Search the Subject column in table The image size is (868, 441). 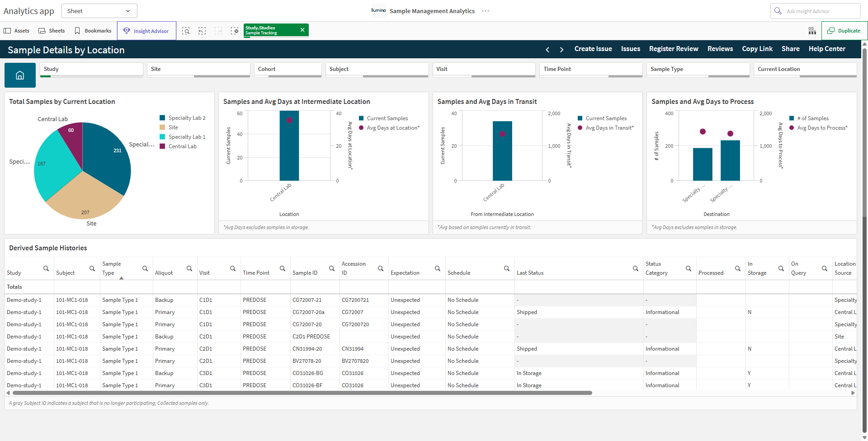coord(92,268)
